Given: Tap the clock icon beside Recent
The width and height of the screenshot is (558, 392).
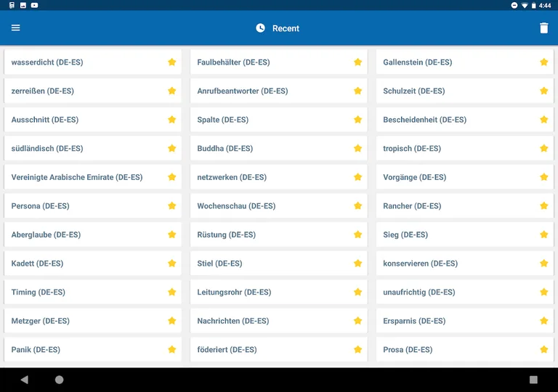Looking at the screenshot, I should pos(261,28).
